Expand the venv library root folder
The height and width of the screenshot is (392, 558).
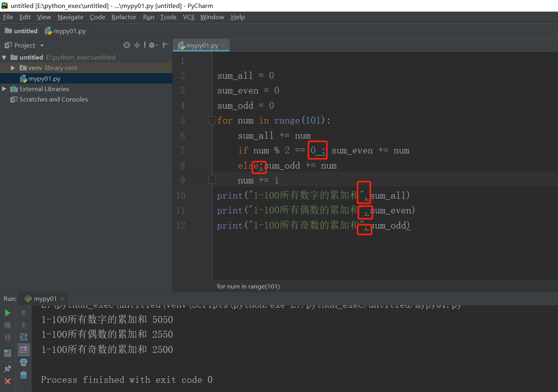pos(13,68)
